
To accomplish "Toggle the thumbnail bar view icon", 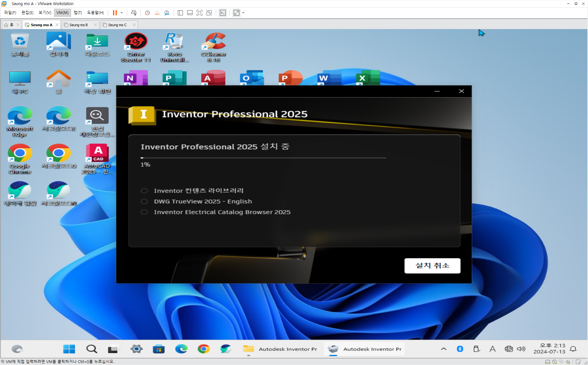I will pos(190,13).
